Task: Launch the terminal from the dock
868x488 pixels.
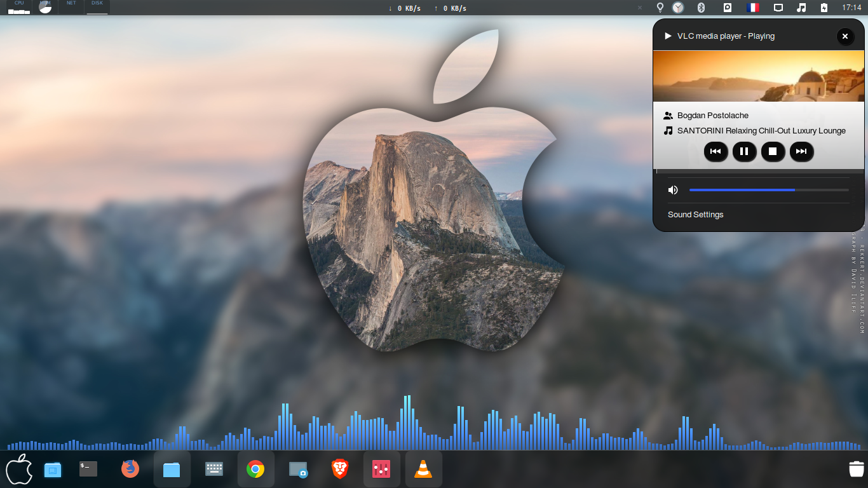Action: [x=88, y=469]
